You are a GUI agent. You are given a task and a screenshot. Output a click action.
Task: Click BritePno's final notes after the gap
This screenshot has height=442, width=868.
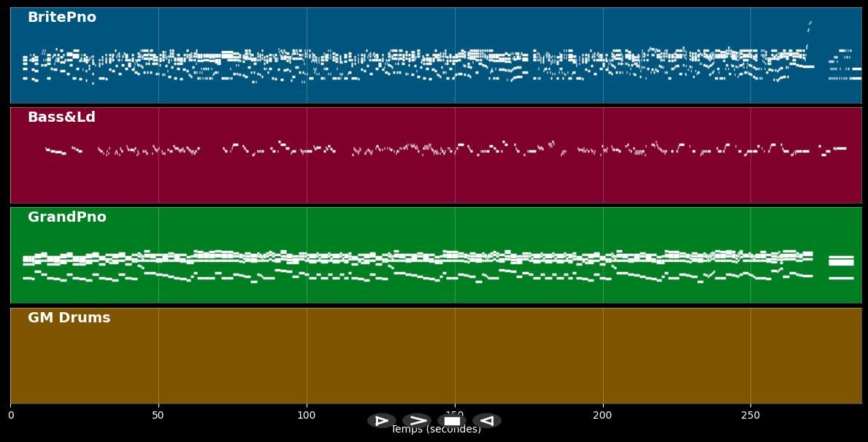tap(844, 69)
